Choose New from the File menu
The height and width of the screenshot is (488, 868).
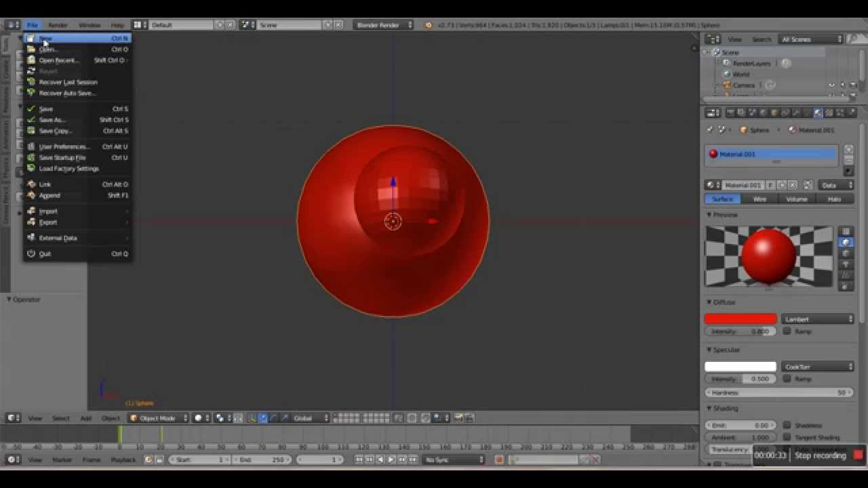pyautogui.click(x=77, y=39)
